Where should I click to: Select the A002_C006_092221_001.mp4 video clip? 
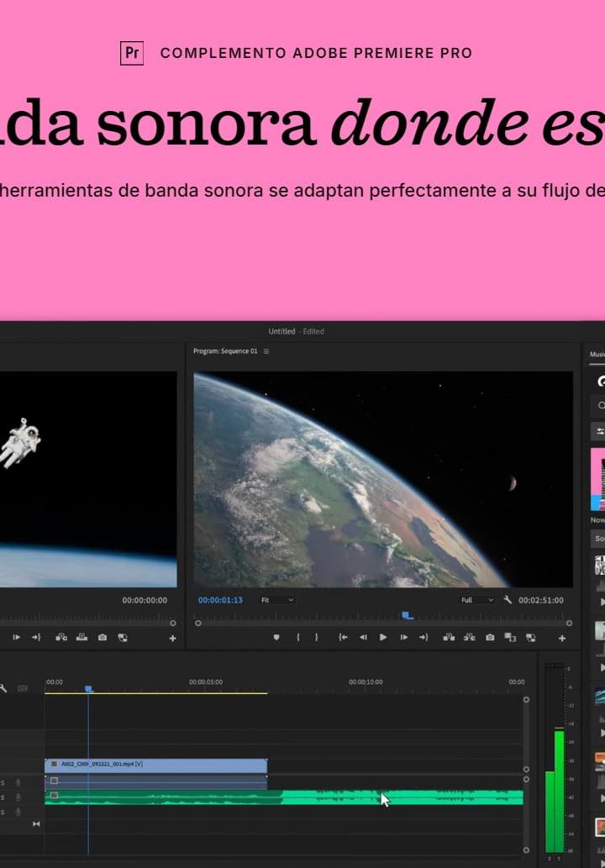point(155,765)
